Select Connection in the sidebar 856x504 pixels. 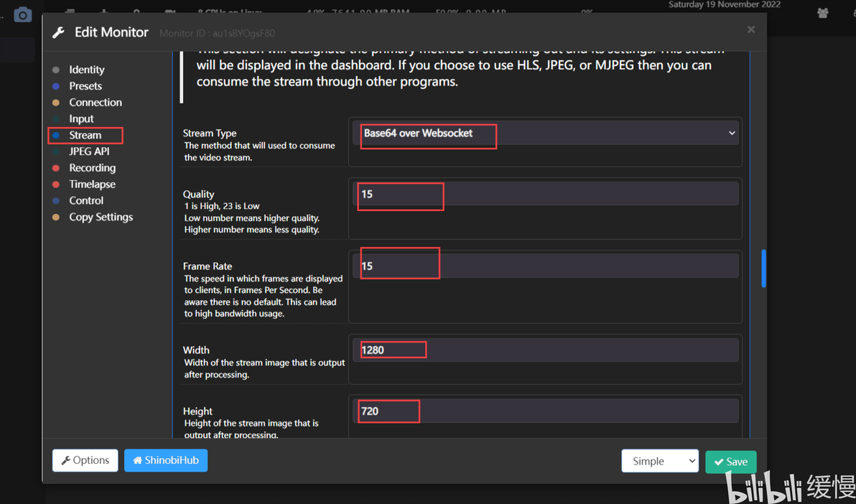95,103
